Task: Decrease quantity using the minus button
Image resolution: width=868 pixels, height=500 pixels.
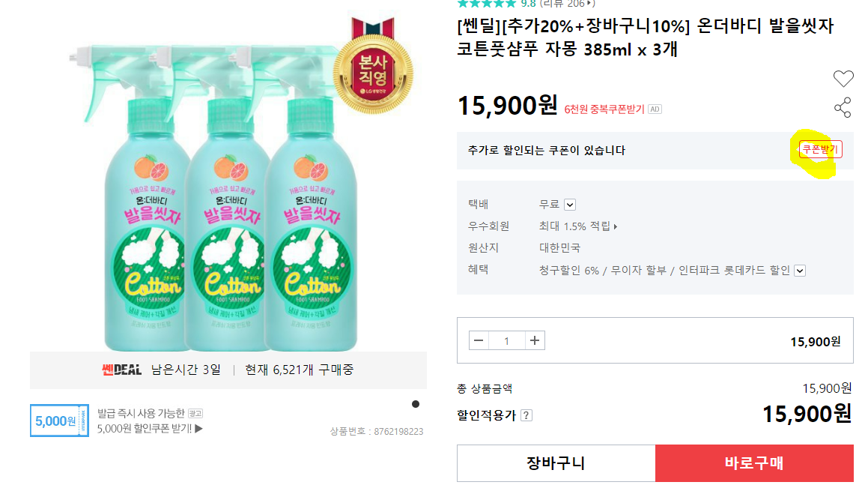Action: click(x=479, y=340)
